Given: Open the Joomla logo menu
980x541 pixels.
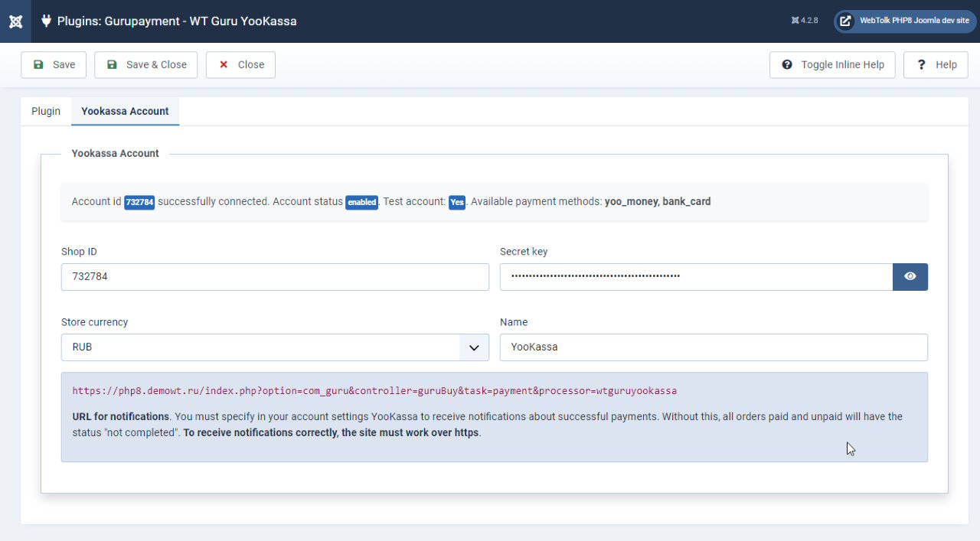Looking at the screenshot, I should (15, 21).
